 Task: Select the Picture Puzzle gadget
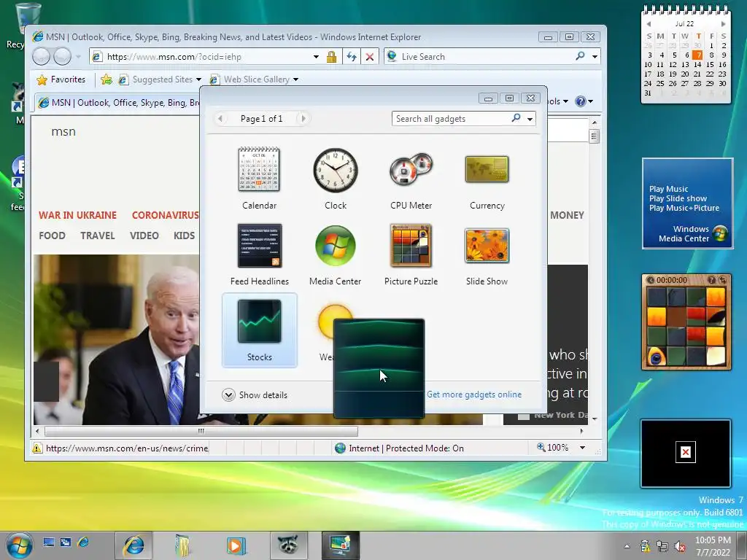pyautogui.click(x=411, y=254)
